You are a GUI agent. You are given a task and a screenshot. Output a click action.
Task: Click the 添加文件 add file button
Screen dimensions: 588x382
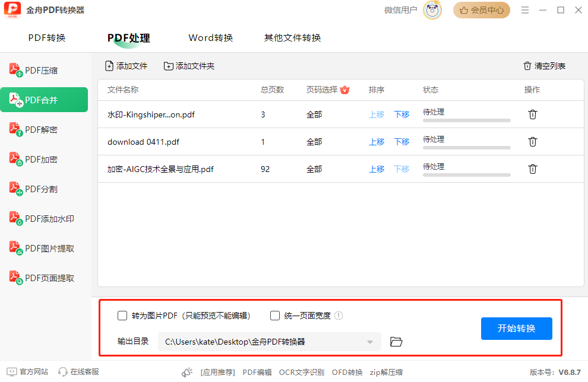click(x=126, y=66)
